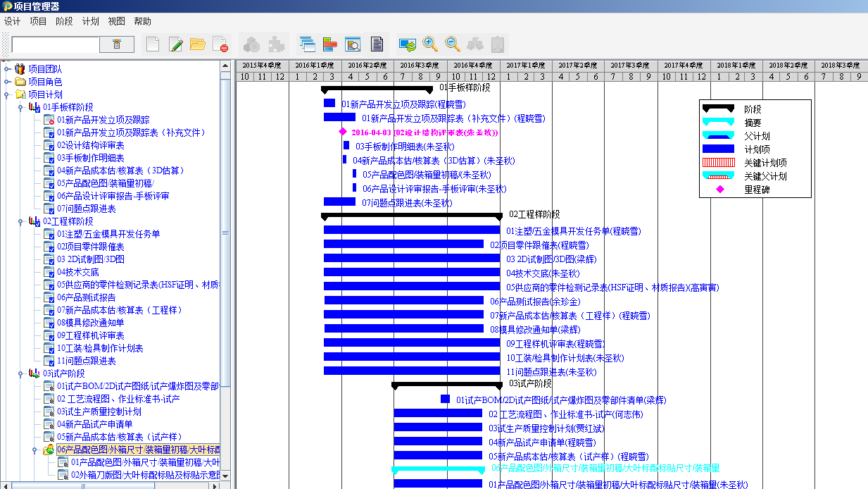Collapse the 01手板样阶段 tree node
The image size is (868, 489).
[20, 107]
